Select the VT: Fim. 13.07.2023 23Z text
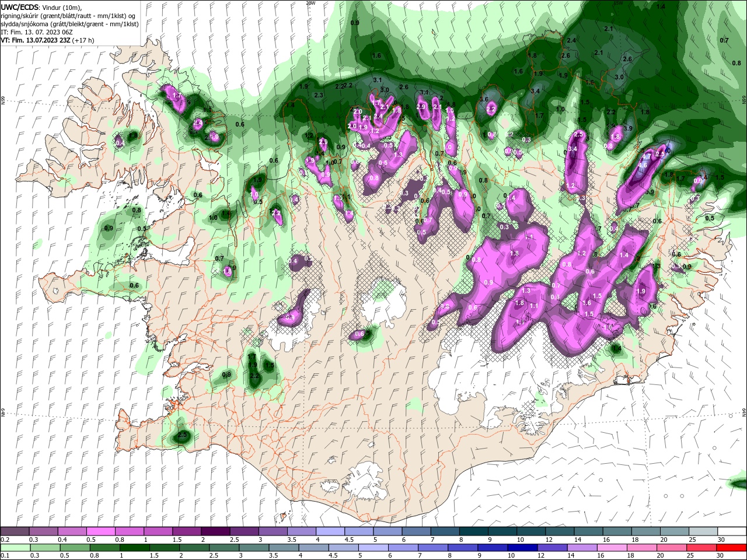This screenshot has width=747, height=560. click(36, 40)
